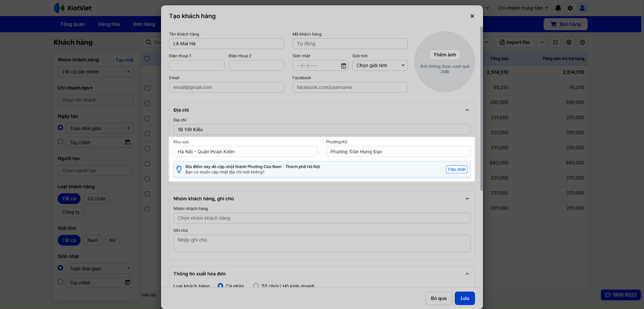Click the help question mark icon
644x309 pixels.
click(582, 42)
